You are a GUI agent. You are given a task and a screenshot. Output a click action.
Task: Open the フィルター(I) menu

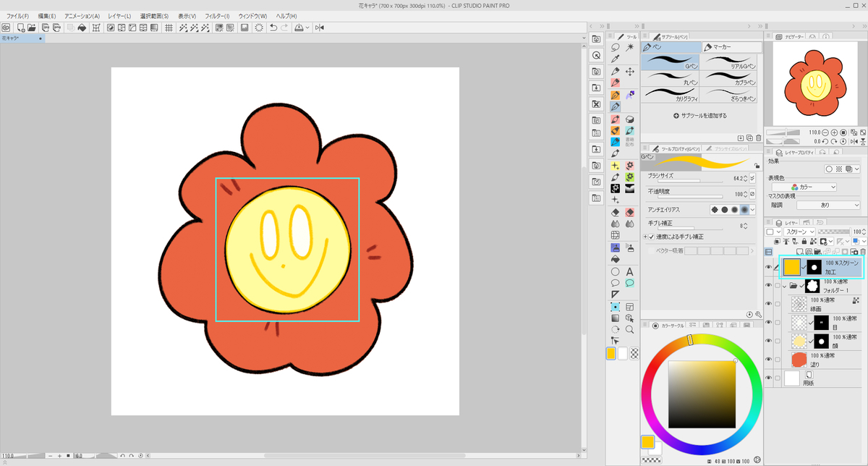[218, 16]
